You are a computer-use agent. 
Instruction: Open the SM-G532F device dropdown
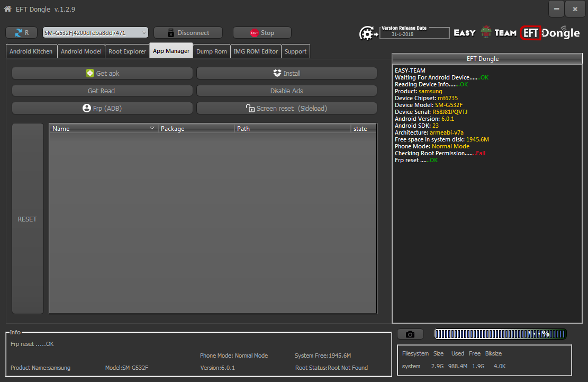click(95, 33)
